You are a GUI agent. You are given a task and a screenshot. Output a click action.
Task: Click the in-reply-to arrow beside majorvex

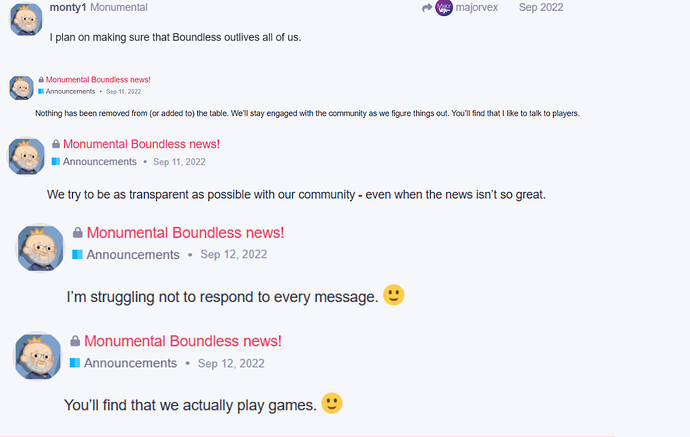[426, 7]
